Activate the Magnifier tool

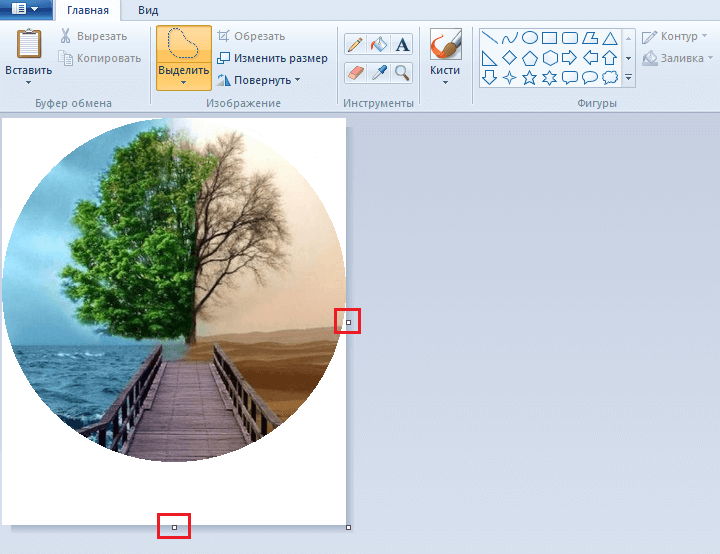[402, 72]
